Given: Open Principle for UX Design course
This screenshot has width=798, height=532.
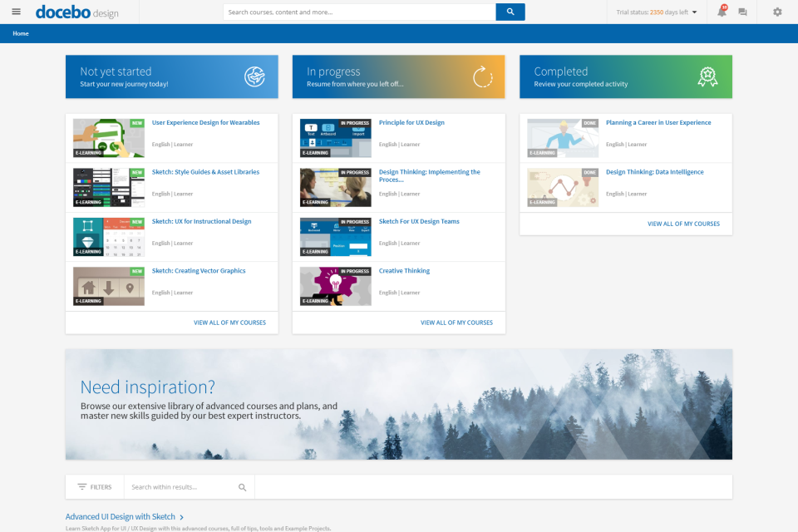Looking at the screenshot, I should (x=411, y=122).
